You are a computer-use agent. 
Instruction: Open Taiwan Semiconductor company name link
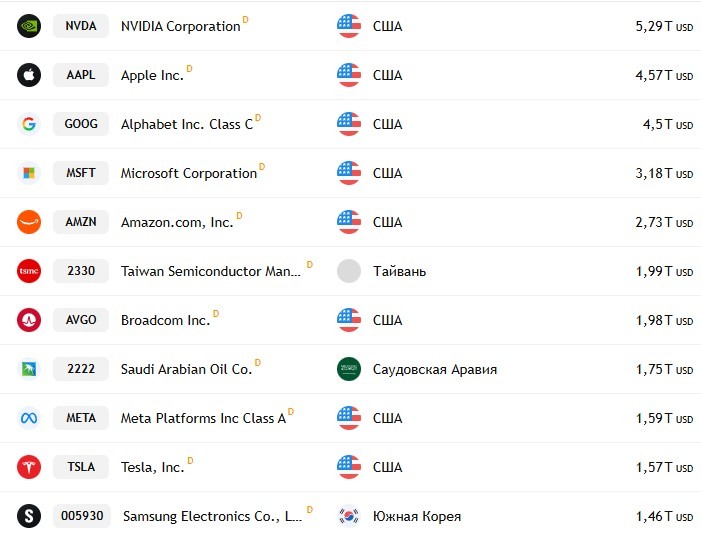[x=211, y=271]
